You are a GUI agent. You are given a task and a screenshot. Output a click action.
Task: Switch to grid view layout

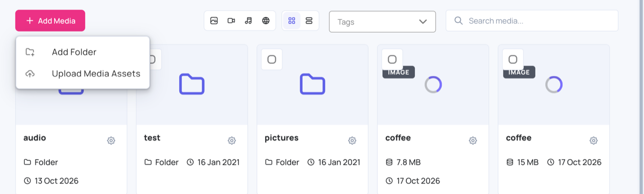click(x=292, y=21)
